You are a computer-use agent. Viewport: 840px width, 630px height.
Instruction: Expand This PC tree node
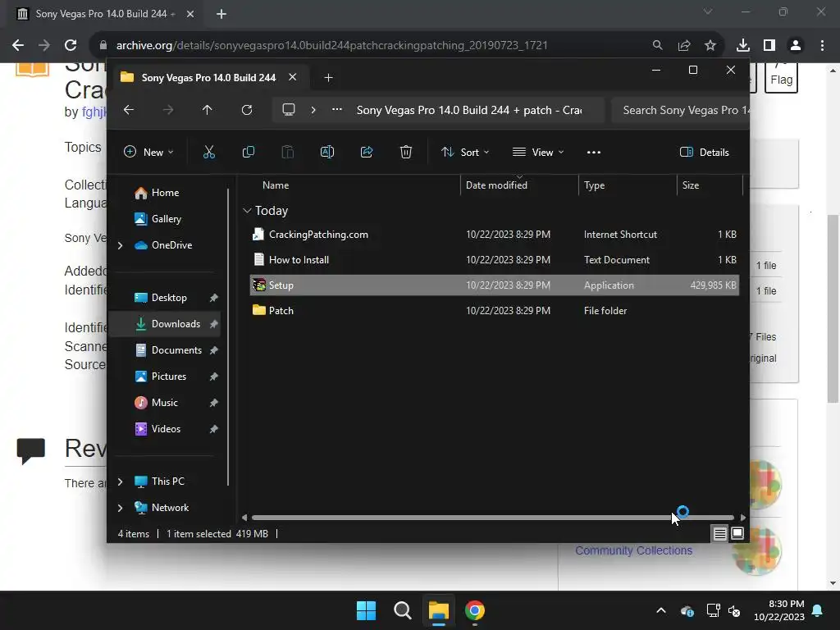120,482
